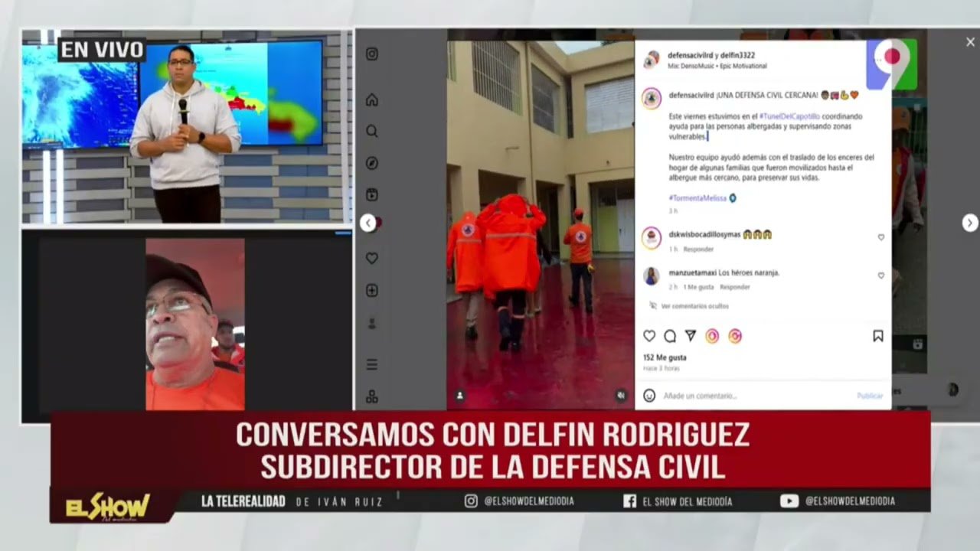The image size is (980, 551).
Task: Open the emoji picker in the comment box
Action: [649, 396]
